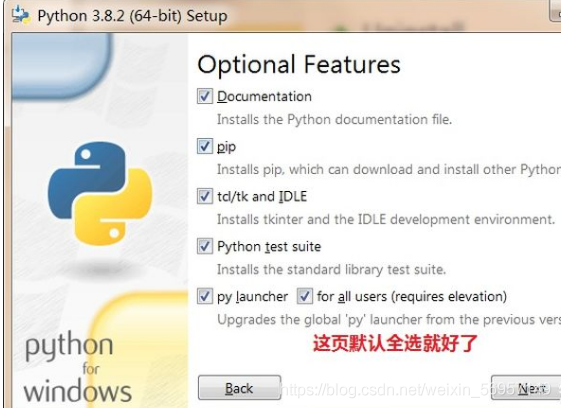Click the 'Upgrades the global py launcher' text
The width and height of the screenshot is (561, 408).
pyautogui.click(x=389, y=320)
